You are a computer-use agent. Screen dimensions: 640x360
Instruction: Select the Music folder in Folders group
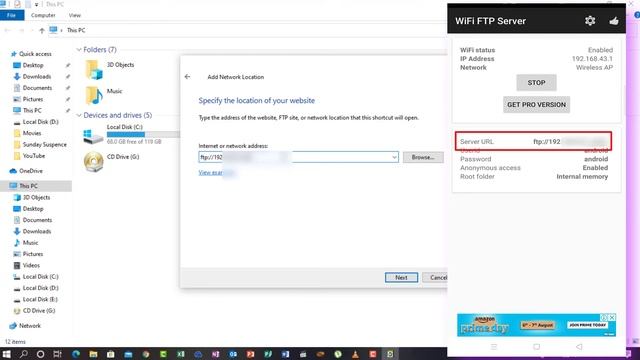point(103,95)
